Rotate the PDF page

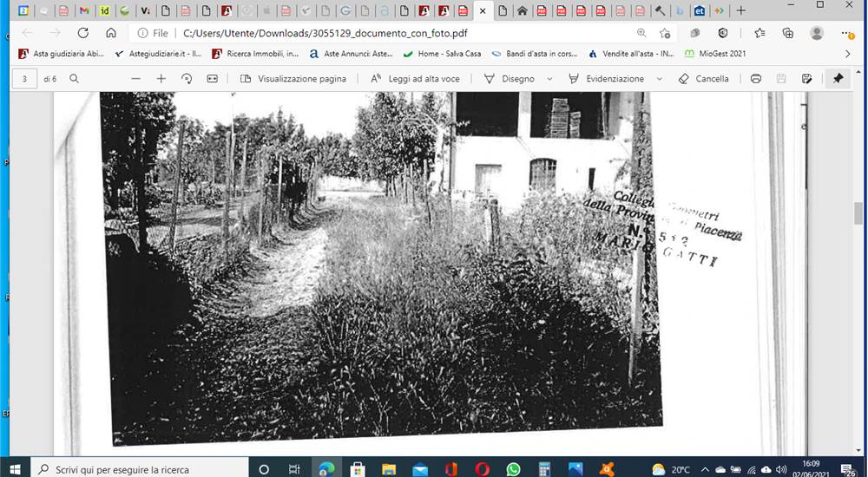pyautogui.click(x=187, y=79)
